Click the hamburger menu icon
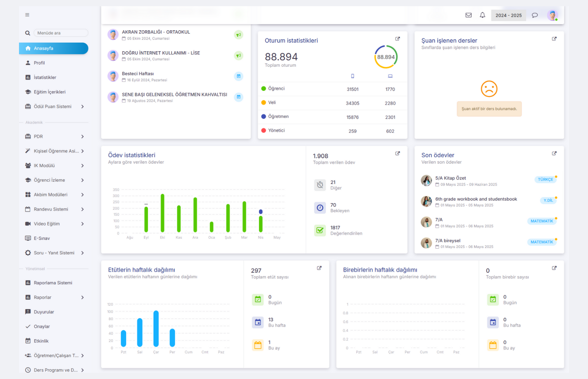Viewport: 588px width, 379px height. [27, 15]
